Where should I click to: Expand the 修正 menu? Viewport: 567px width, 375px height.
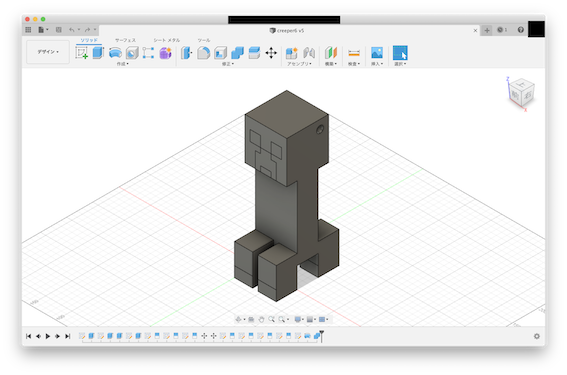point(228,64)
